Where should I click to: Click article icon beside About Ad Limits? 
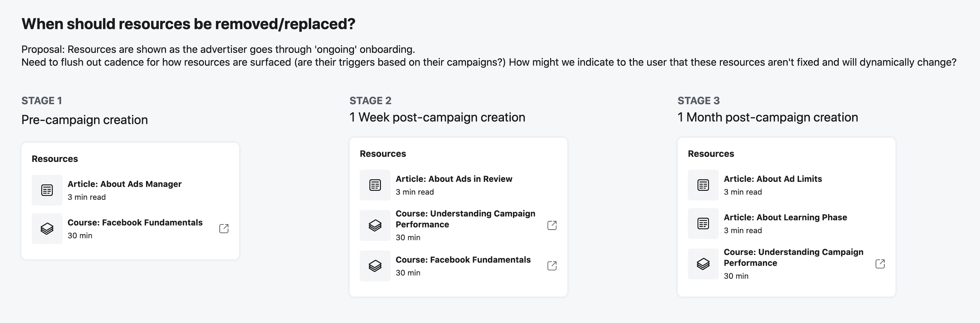703,185
